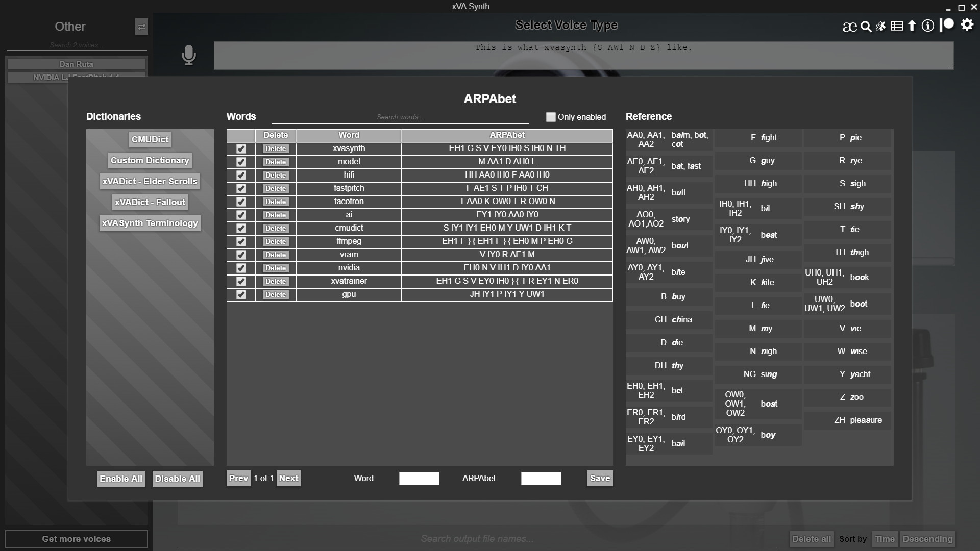Click Sort by Descending option
This screenshot has height=551, width=980.
927,538
